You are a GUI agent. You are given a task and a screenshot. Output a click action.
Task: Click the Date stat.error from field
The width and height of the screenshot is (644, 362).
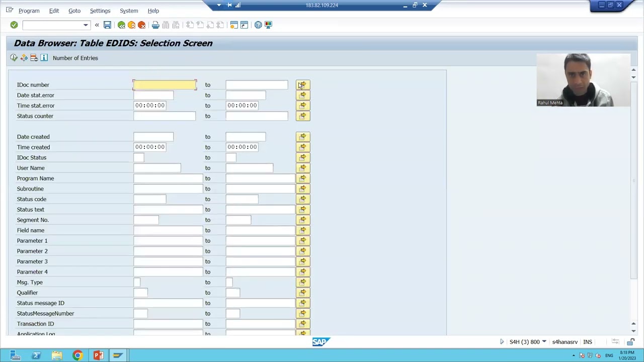[x=153, y=95]
